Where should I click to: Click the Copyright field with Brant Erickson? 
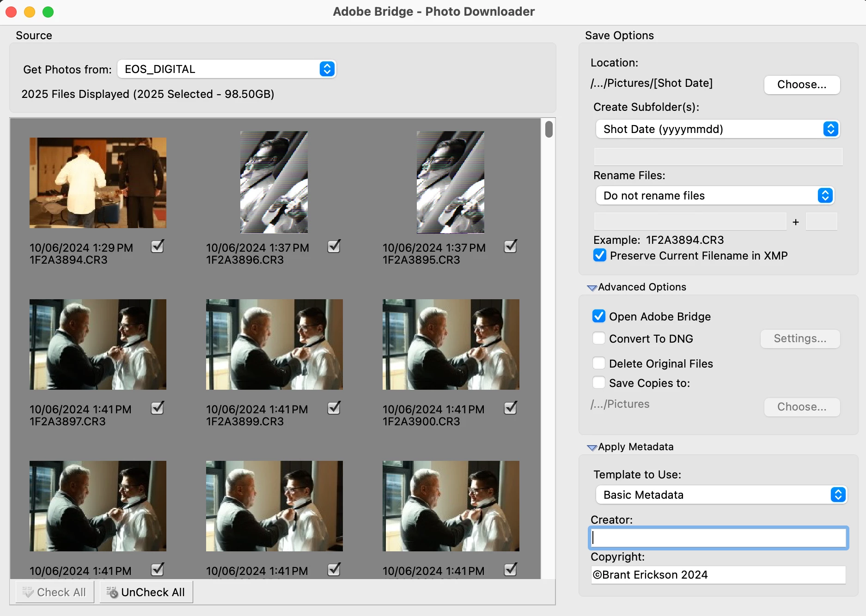click(718, 575)
